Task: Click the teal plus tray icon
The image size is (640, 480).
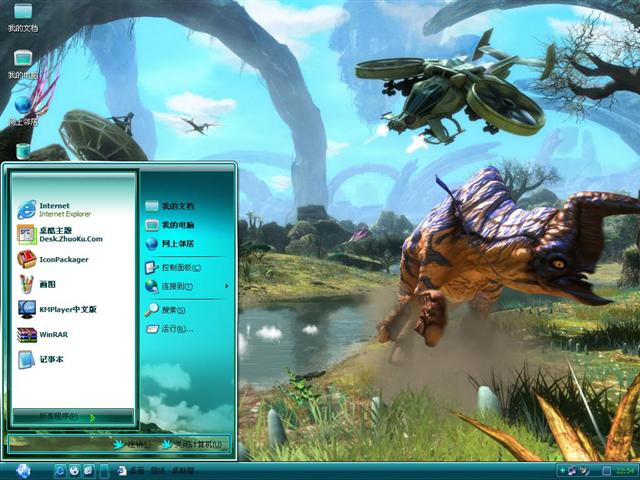Action: tap(562, 471)
